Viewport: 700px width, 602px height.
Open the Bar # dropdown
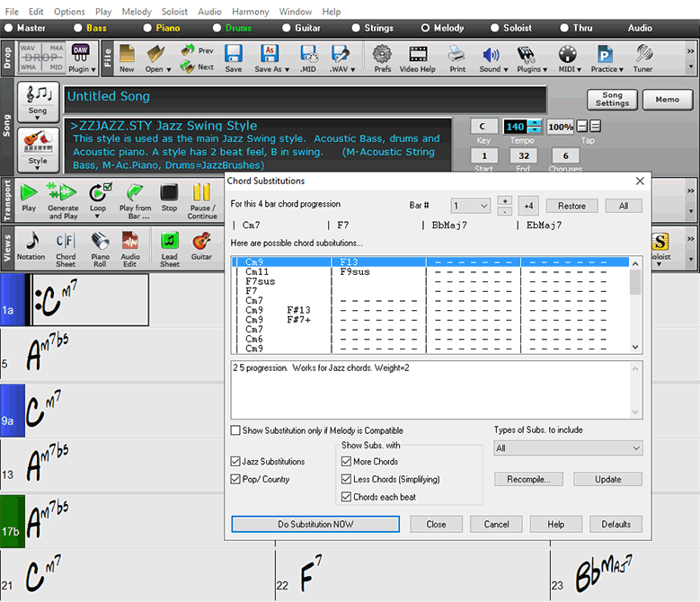pos(471,206)
